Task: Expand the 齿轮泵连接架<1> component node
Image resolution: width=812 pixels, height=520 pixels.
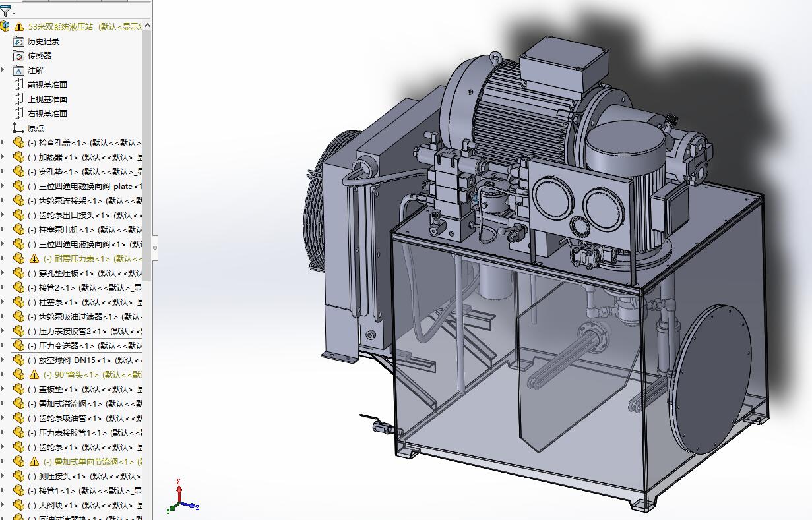Action: [x=3, y=200]
